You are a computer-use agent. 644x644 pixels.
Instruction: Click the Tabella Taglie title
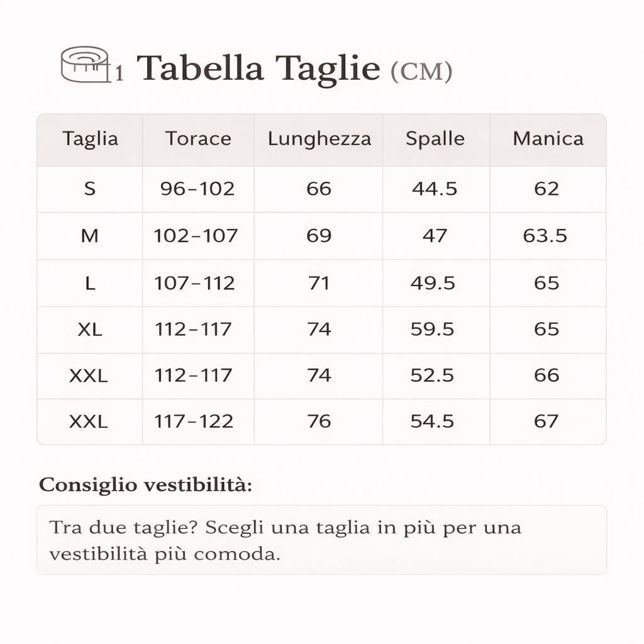click(258, 68)
